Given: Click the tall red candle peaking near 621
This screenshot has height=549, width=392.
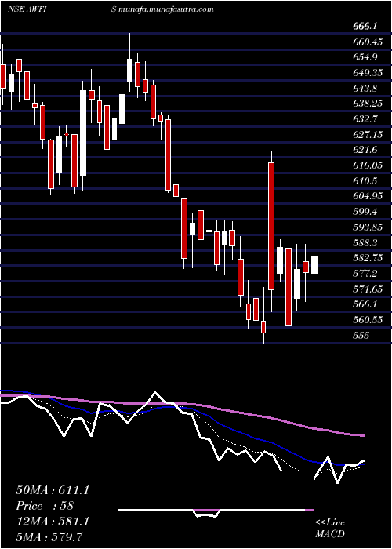Looking at the screenshot, I should (x=271, y=226).
